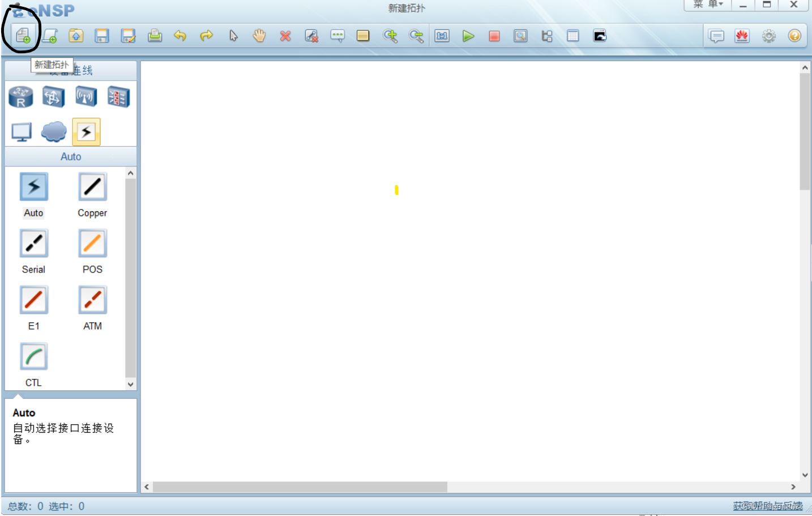The height and width of the screenshot is (516, 812).
Task: Click the new test topology icon
Action: click(50, 36)
